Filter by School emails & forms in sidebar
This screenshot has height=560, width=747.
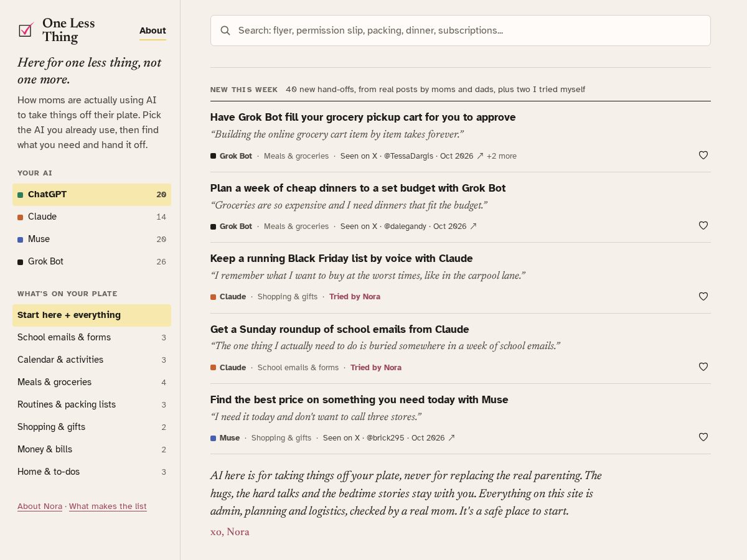pyautogui.click(x=92, y=338)
